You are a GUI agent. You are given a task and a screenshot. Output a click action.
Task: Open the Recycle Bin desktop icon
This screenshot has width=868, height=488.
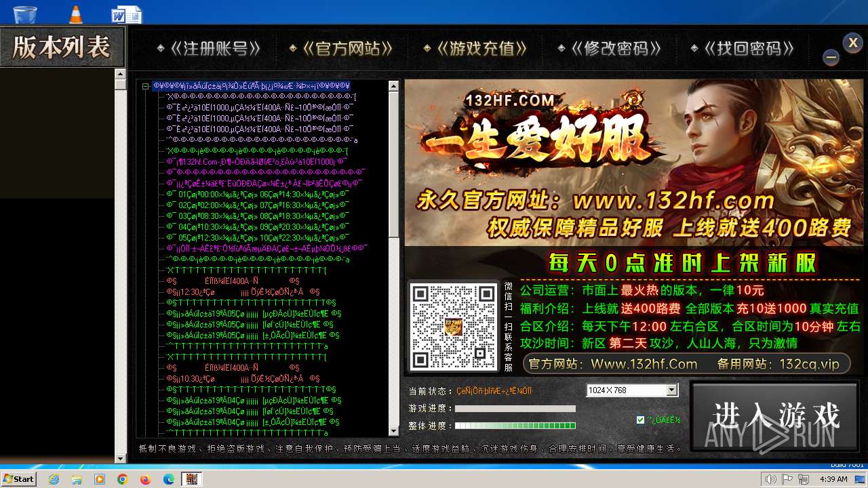(x=25, y=13)
